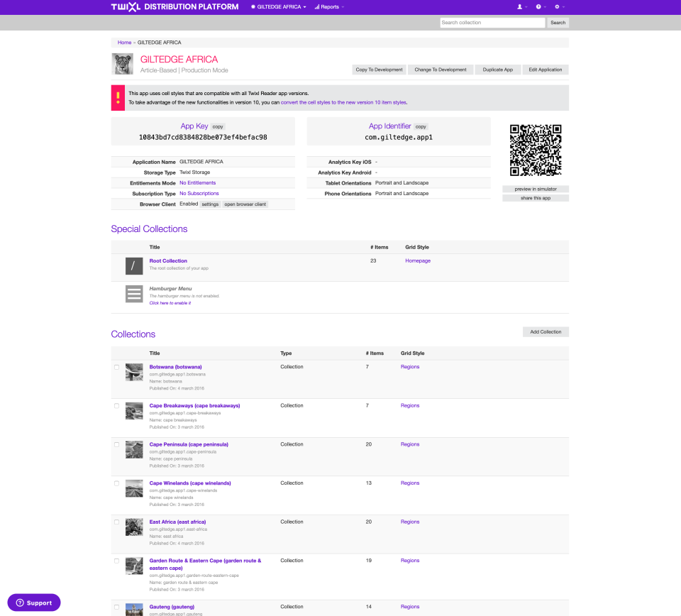The height and width of the screenshot is (616, 681).
Task: Click preview in simulator button
Action: pyautogui.click(x=536, y=189)
